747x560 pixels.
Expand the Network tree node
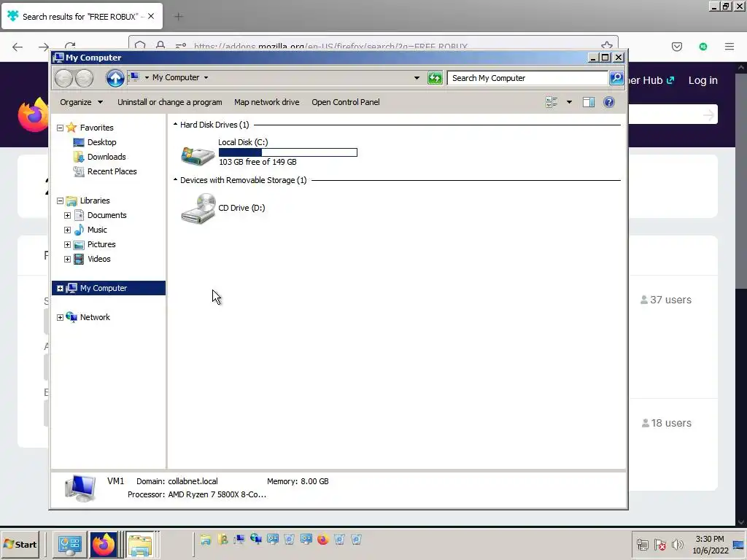pyautogui.click(x=60, y=318)
